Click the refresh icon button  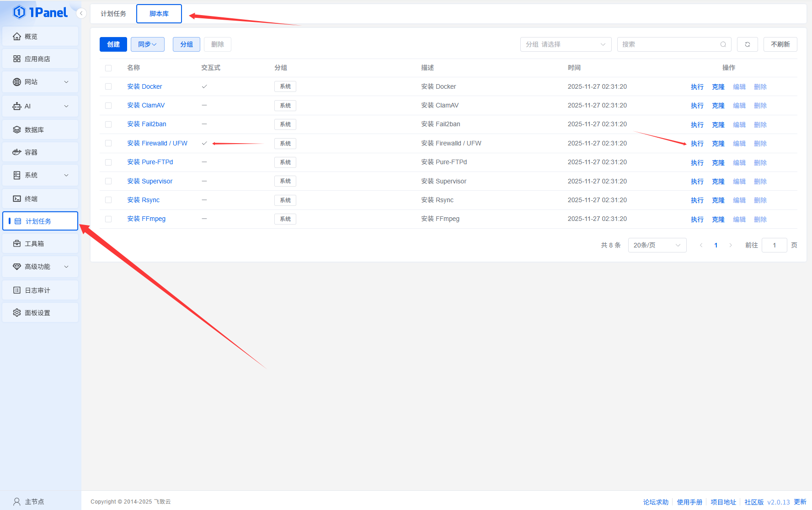(748, 44)
